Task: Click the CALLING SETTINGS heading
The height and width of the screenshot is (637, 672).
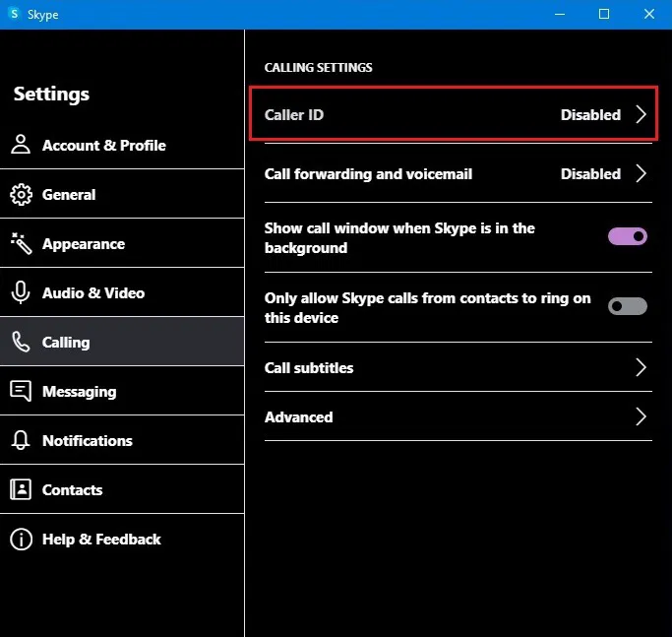Action: 319,67
